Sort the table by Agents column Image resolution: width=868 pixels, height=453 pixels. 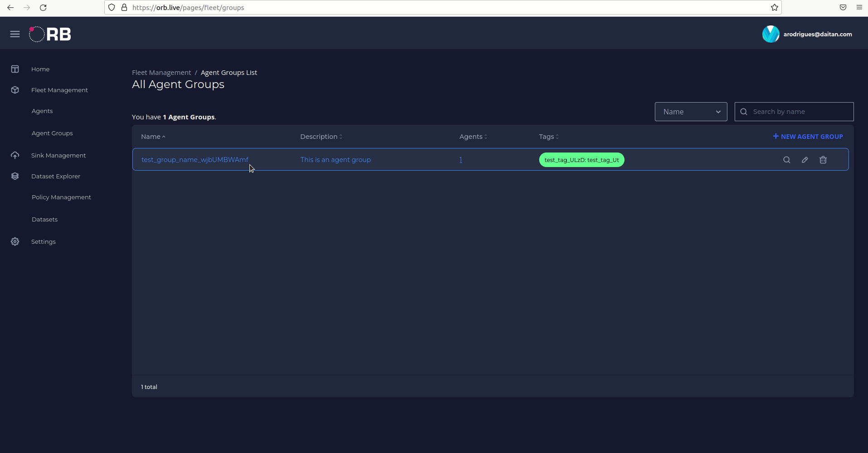[x=472, y=136]
